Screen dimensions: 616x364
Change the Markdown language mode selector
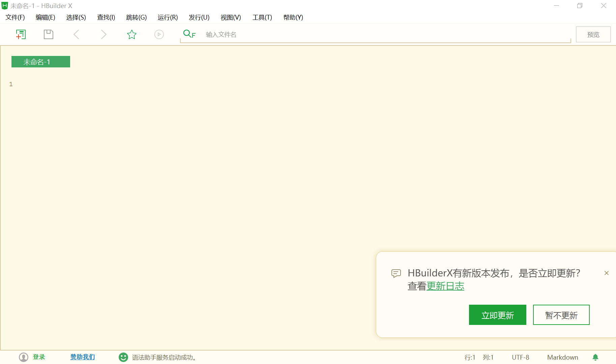[563, 357]
